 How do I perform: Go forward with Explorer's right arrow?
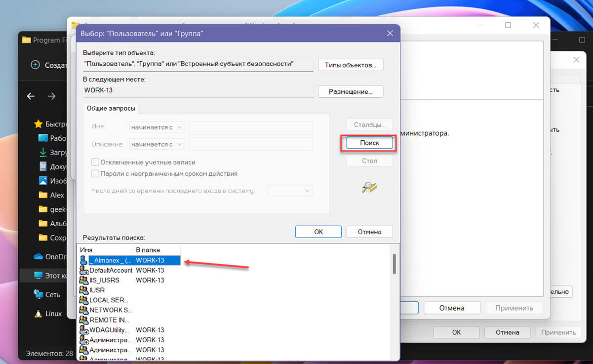click(x=51, y=96)
